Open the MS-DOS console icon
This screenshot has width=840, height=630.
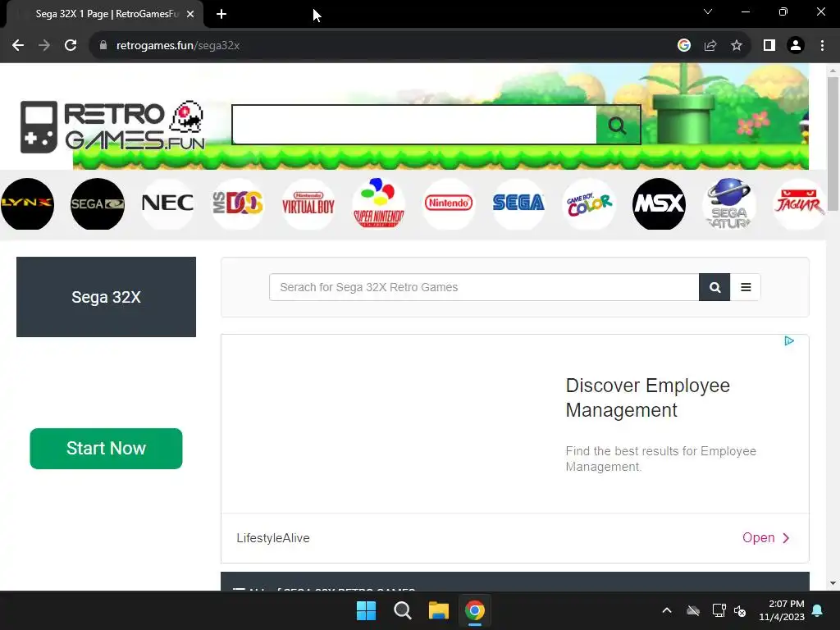pos(238,203)
